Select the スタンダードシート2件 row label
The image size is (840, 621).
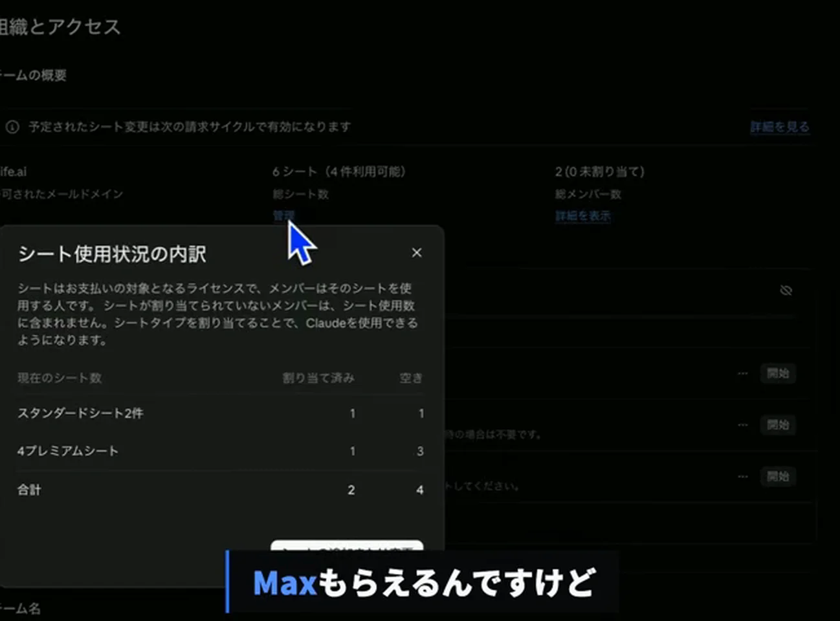[80, 413]
